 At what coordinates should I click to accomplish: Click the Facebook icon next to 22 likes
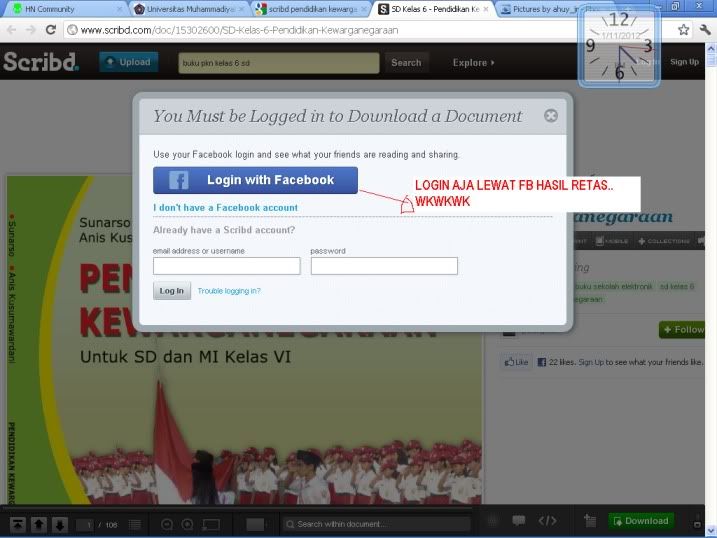(x=541, y=362)
